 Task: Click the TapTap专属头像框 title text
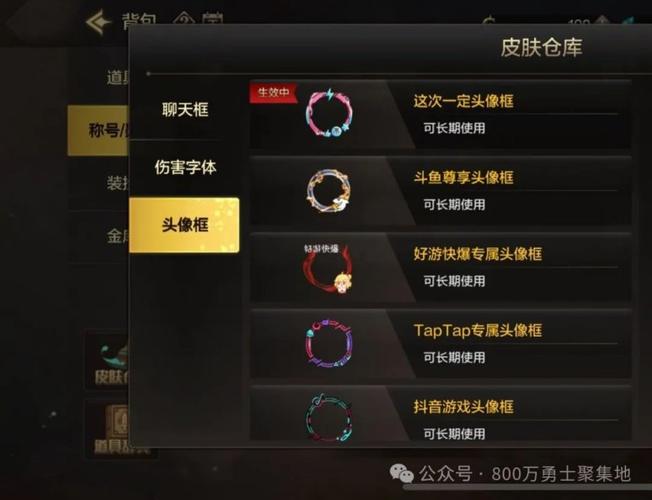tap(478, 331)
